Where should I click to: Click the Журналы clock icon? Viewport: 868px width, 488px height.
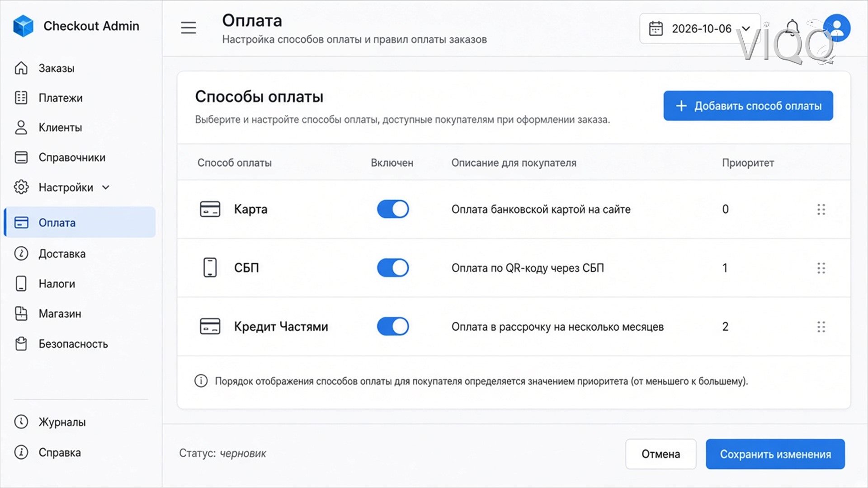[x=21, y=422]
